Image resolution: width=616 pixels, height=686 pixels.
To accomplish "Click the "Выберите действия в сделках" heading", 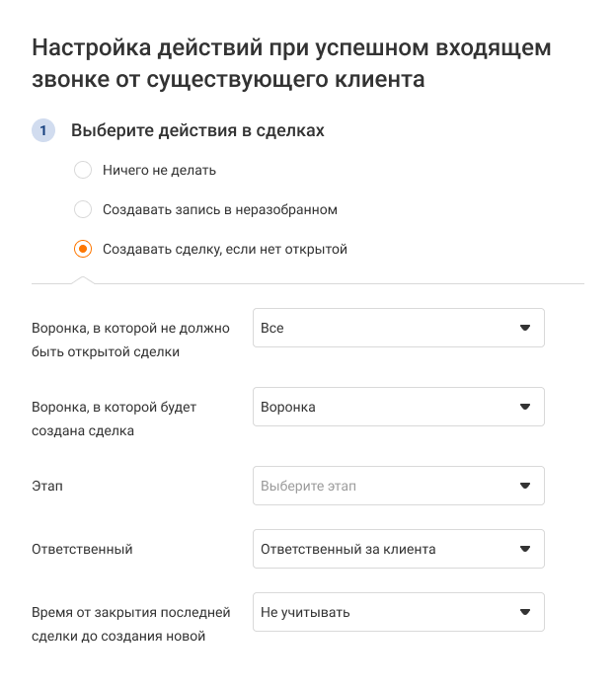I will coord(197,130).
